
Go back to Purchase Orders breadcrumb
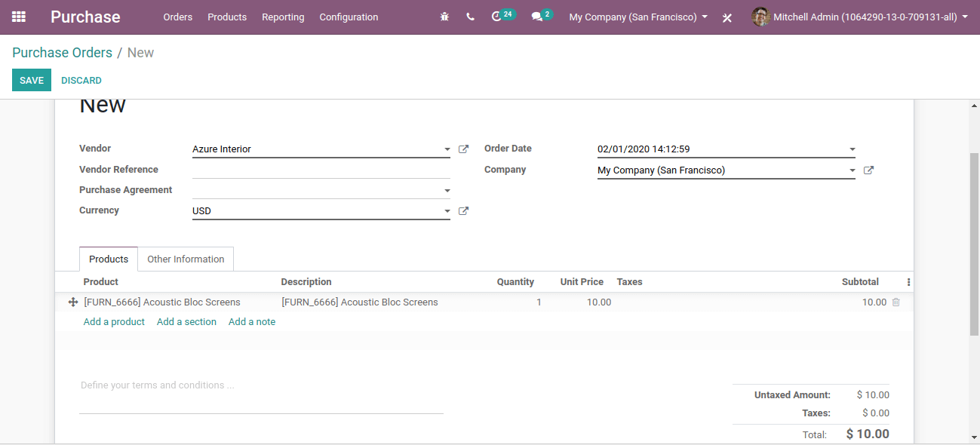pos(62,53)
